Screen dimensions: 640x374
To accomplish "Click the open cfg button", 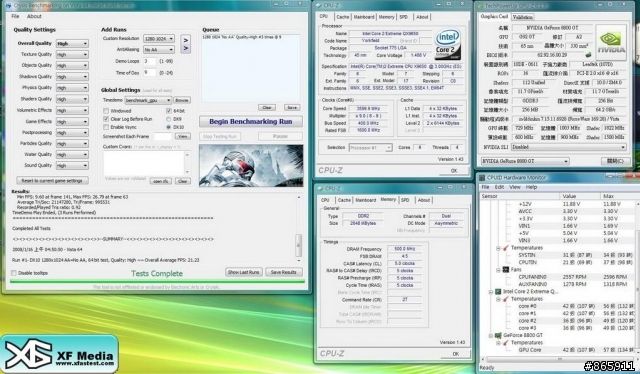I will pos(160,181).
